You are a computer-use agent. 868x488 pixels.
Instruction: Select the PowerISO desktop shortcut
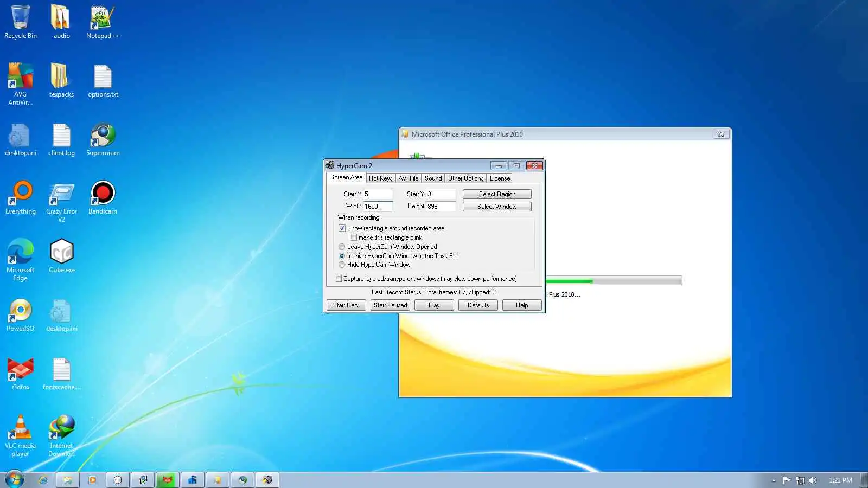[x=21, y=314]
